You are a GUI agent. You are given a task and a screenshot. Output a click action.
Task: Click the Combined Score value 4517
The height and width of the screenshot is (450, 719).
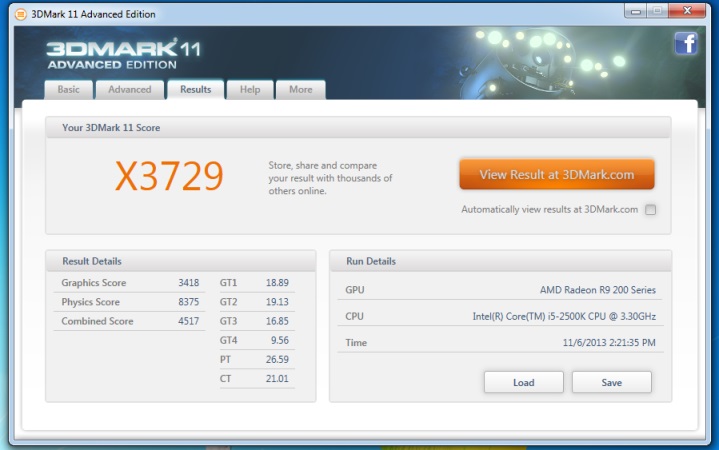pyautogui.click(x=188, y=321)
